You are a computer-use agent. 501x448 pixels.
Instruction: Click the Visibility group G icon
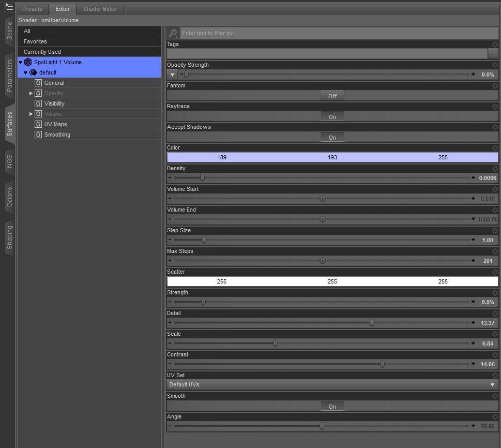(38, 103)
